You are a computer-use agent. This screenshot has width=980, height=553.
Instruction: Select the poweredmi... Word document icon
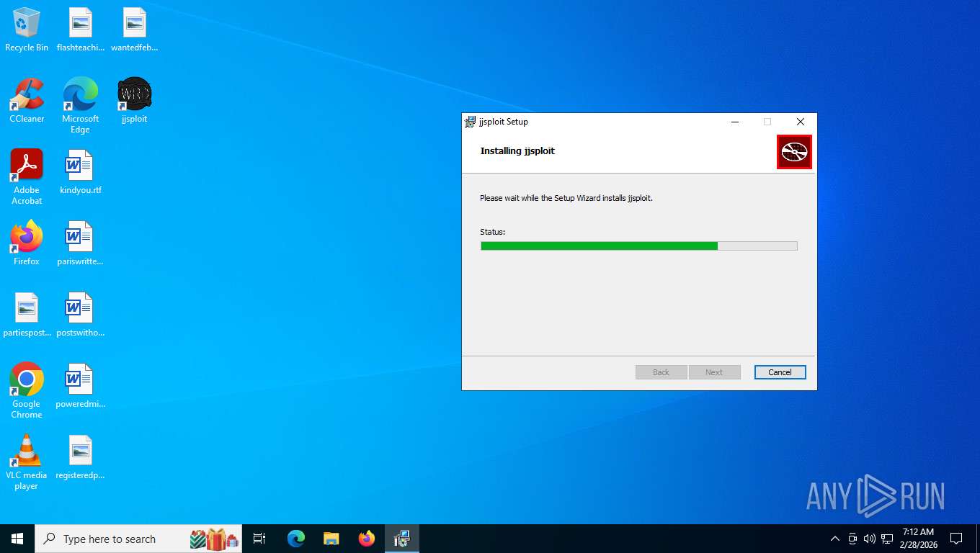[x=80, y=386]
